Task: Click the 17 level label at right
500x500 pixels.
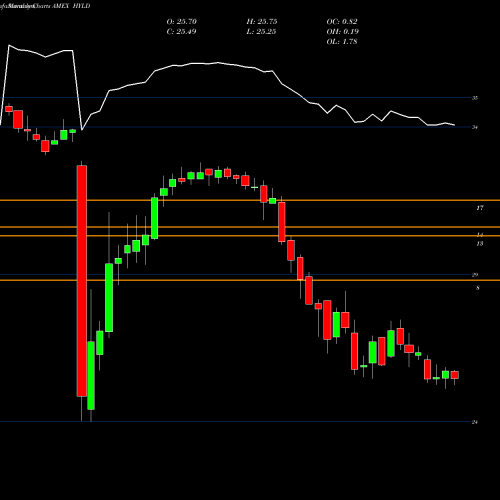Action: 480,208
